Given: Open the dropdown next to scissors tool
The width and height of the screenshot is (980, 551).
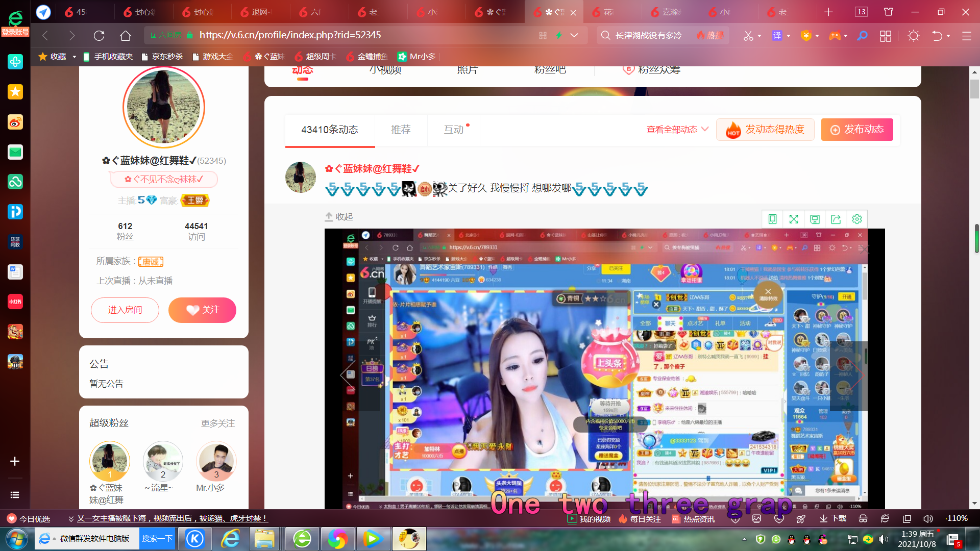Looking at the screenshot, I should click(759, 36).
